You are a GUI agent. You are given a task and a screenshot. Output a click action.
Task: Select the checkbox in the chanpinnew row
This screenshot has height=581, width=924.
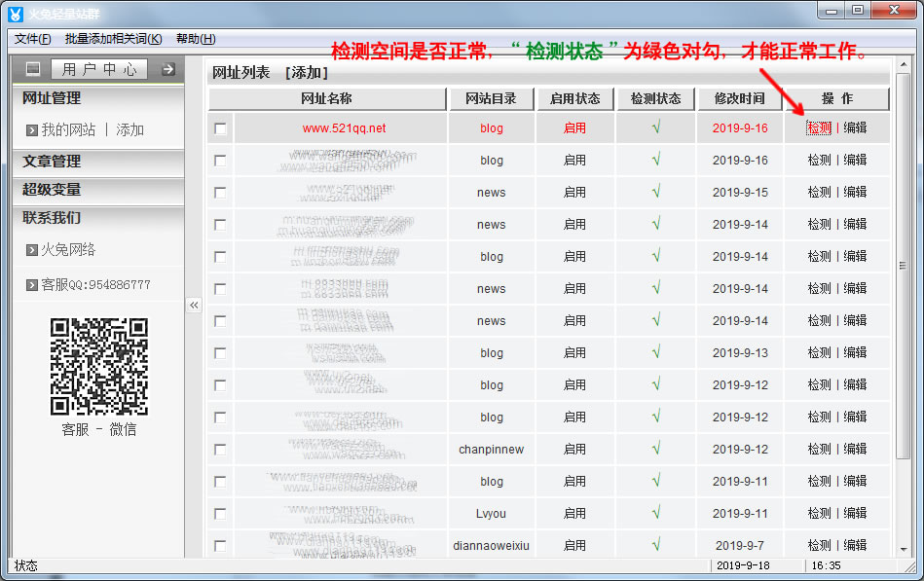[x=220, y=450]
